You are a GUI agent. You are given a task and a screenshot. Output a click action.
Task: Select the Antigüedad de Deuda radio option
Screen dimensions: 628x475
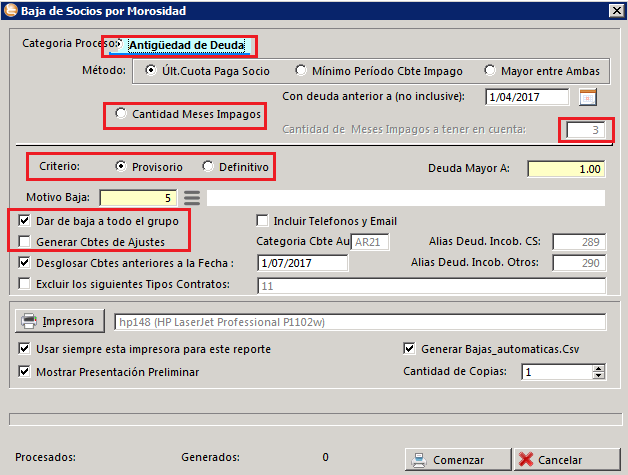(x=121, y=44)
